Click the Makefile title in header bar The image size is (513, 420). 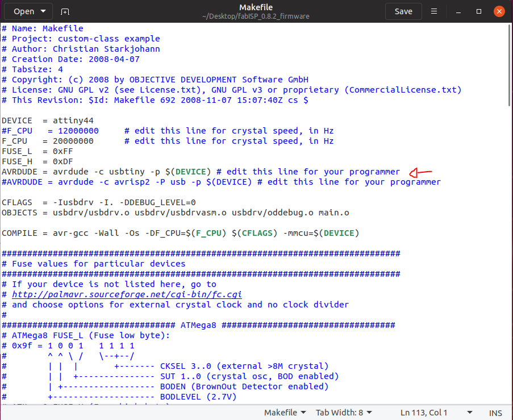(x=256, y=7)
